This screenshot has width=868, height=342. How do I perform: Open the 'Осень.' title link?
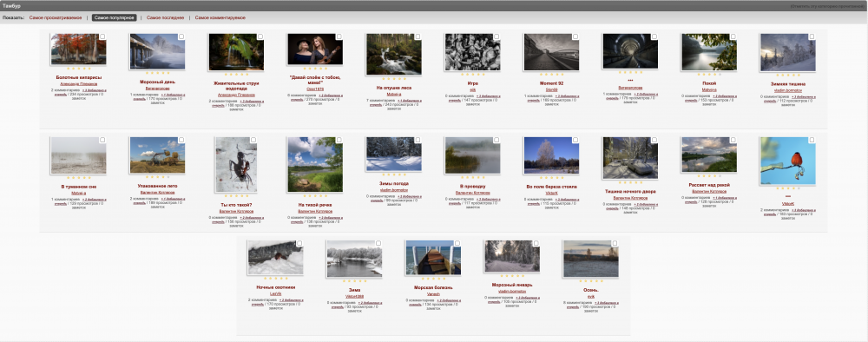[x=590, y=290]
